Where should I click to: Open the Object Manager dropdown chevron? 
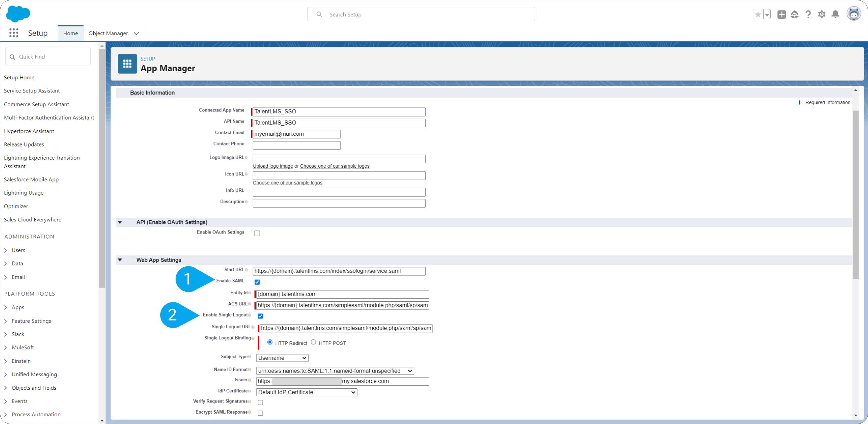pyautogui.click(x=136, y=33)
